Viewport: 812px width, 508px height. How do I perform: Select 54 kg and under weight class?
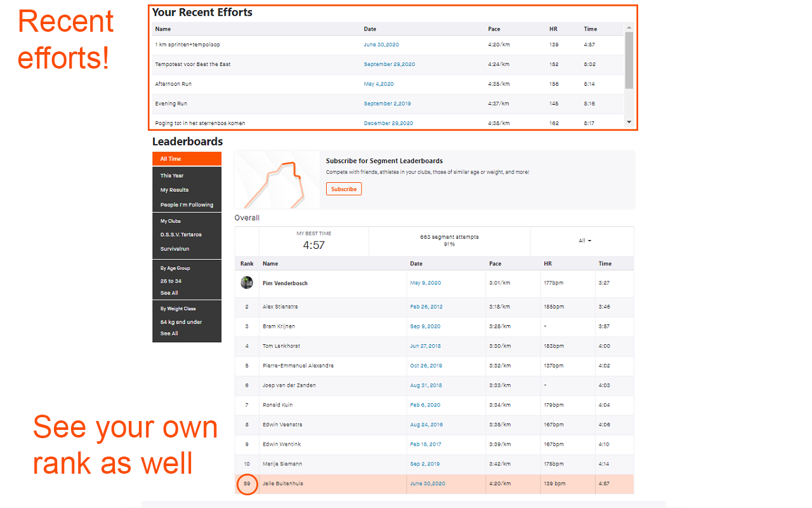click(181, 322)
